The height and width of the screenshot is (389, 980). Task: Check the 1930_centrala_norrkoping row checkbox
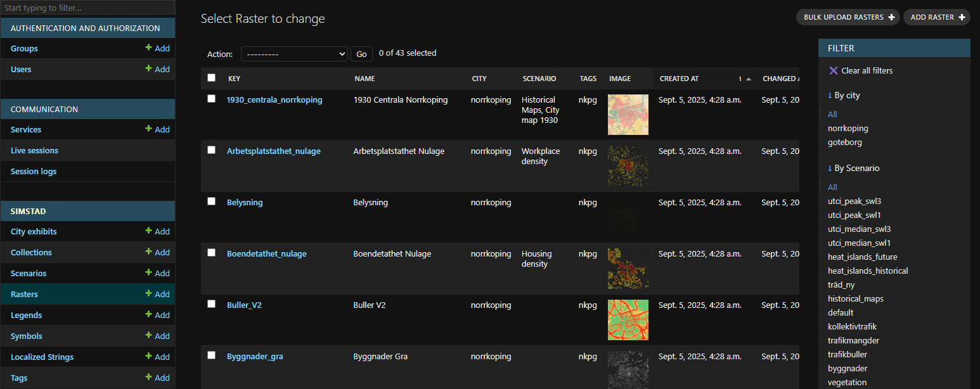211,99
